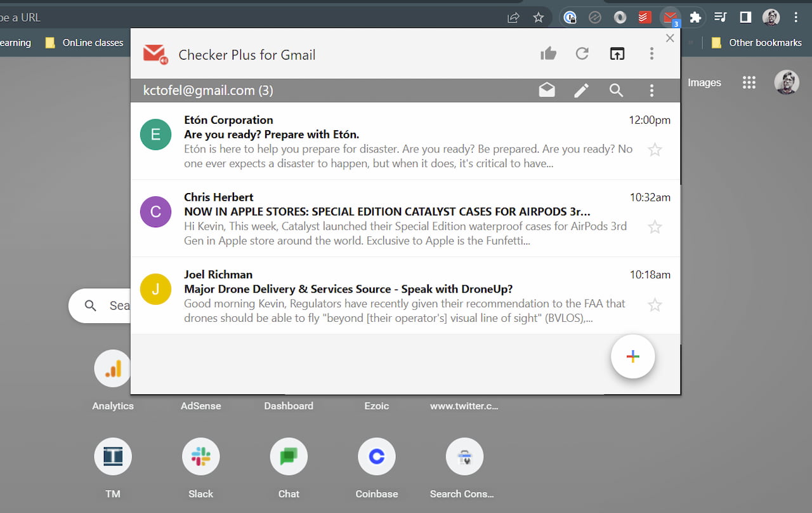This screenshot has width=812, height=513.
Task: Click the Checker Plus for Gmail logo icon
Action: (x=155, y=54)
